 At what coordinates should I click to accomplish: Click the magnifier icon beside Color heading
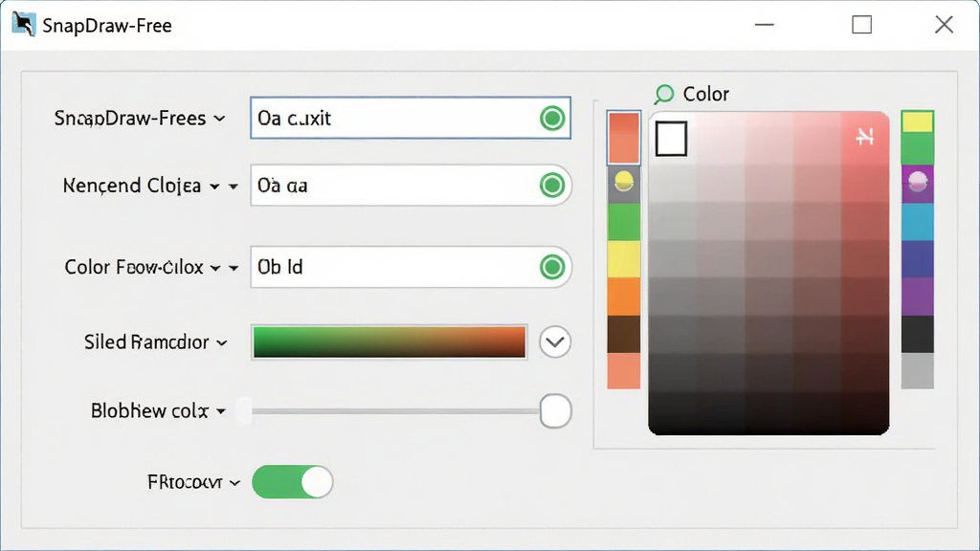664,95
